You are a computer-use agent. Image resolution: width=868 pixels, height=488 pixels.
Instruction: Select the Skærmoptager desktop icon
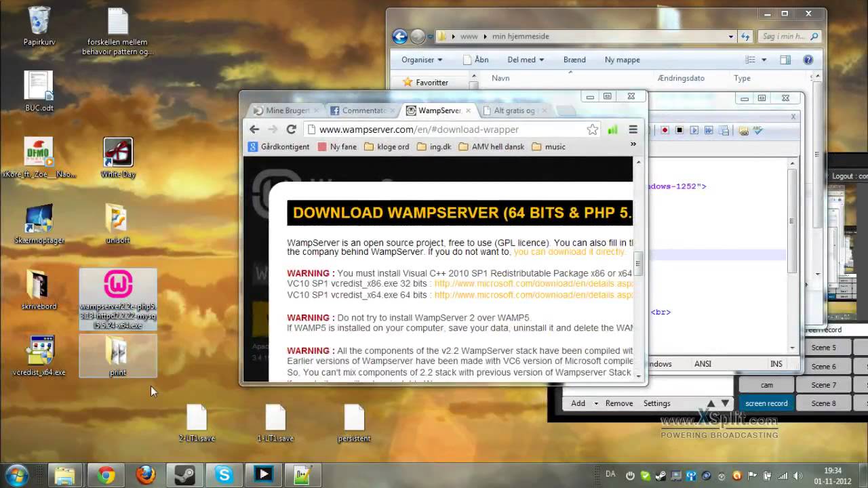click(x=39, y=224)
